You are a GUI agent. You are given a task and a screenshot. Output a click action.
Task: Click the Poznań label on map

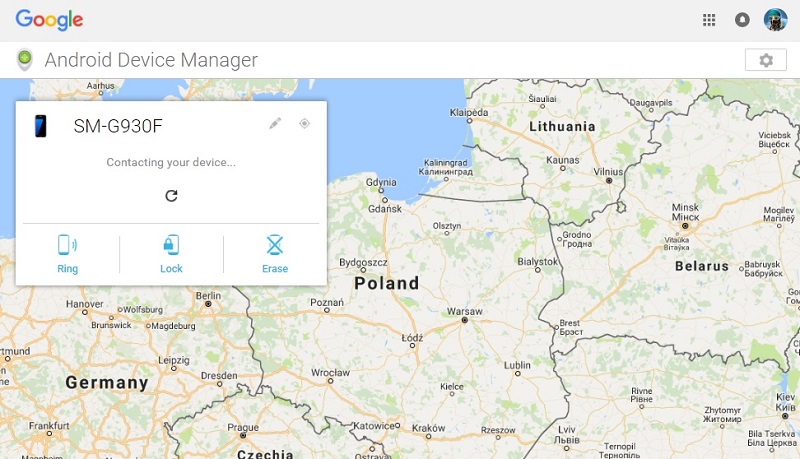click(327, 302)
